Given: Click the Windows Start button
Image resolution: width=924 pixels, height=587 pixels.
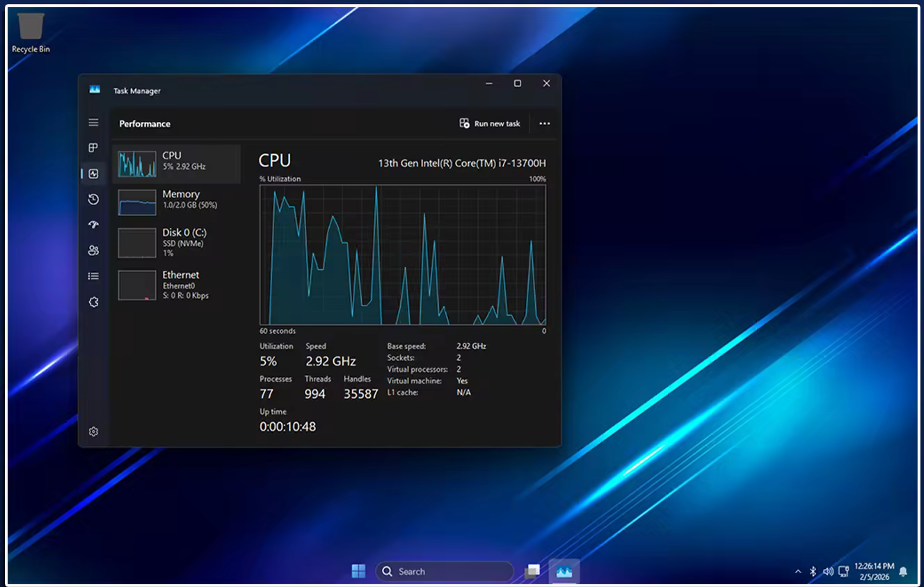Looking at the screenshot, I should tap(358, 572).
